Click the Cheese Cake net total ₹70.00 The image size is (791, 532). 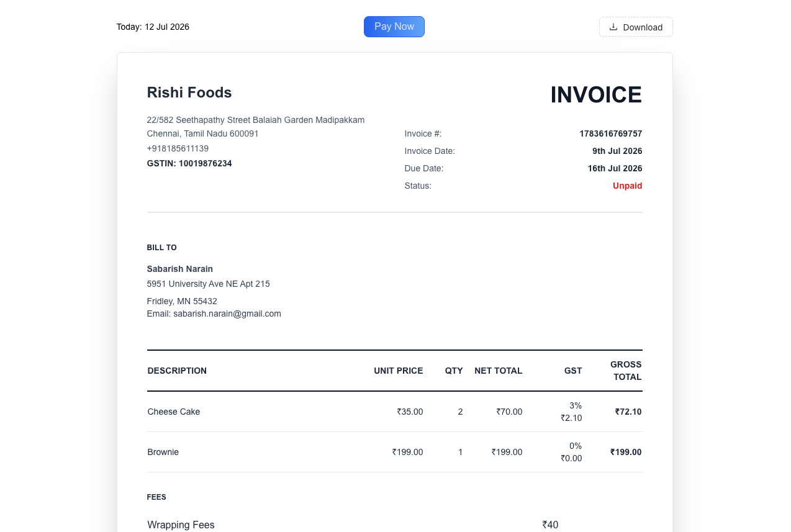pyautogui.click(x=509, y=412)
